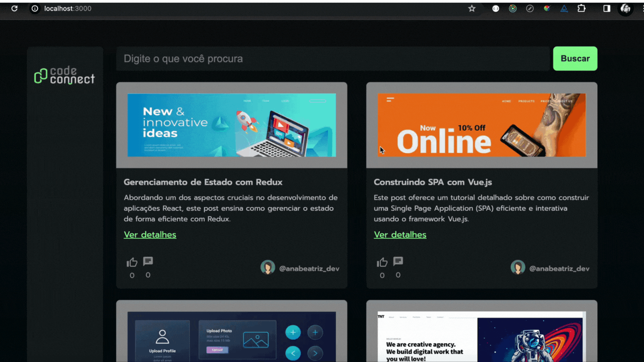This screenshot has height=362, width=644.
Task: Open @anabeatriz_dev on the Vue.js card
Action: pyautogui.click(x=559, y=268)
